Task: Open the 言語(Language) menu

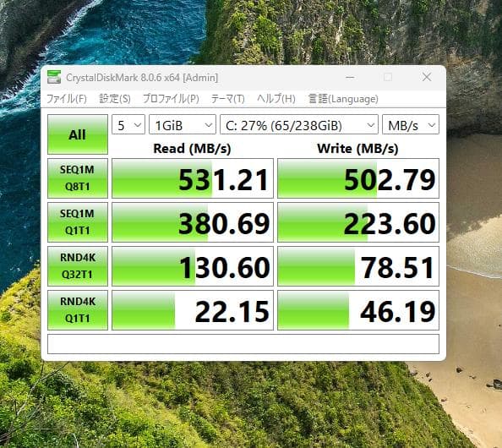Action: point(343,99)
